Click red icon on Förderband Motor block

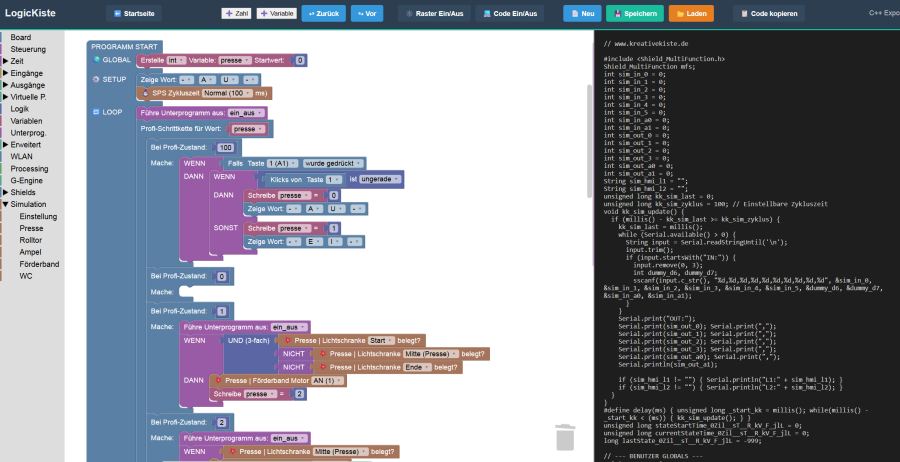pyautogui.click(x=218, y=381)
